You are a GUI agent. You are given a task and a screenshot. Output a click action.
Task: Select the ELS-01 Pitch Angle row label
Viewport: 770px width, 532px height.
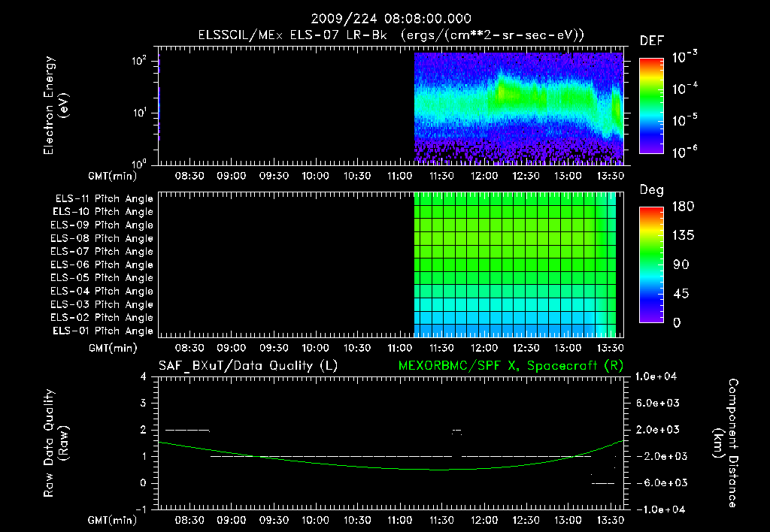coord(102,331)
